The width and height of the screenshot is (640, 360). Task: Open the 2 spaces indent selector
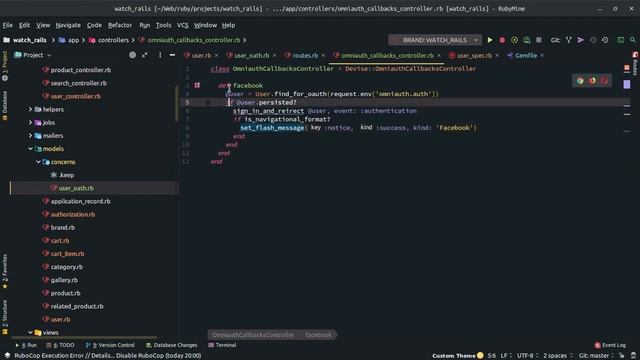[558, 356]
